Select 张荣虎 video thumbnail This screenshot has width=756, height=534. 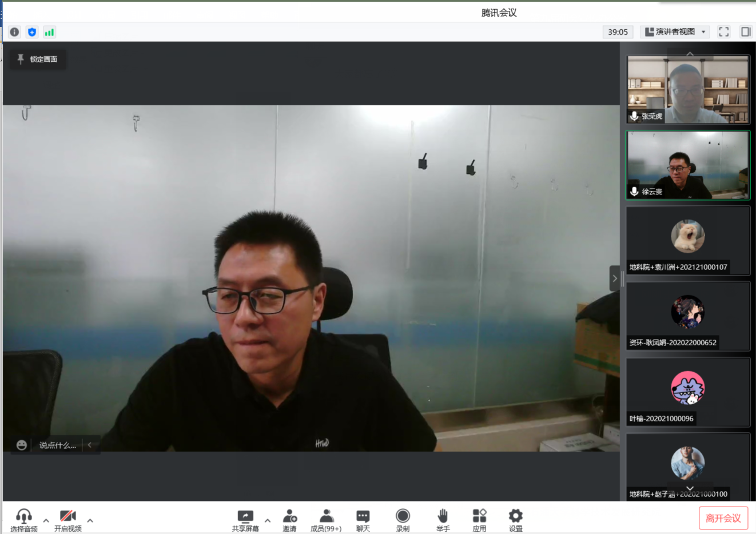[x=688, y=90]
